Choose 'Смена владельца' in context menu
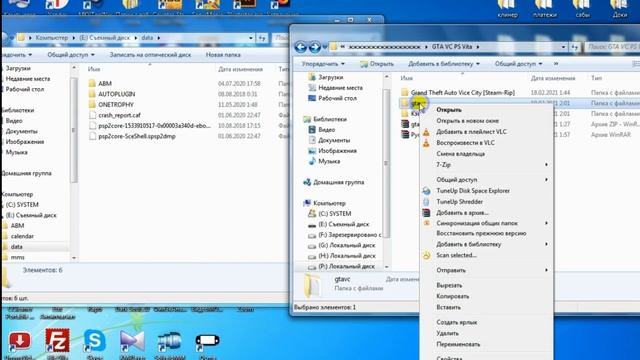 coord(460,154)
